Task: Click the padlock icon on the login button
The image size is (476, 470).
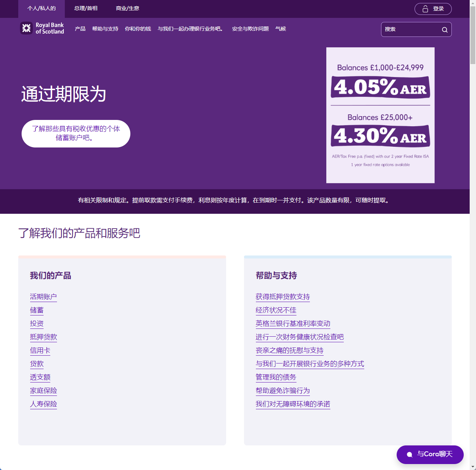Action: [425, 9]
